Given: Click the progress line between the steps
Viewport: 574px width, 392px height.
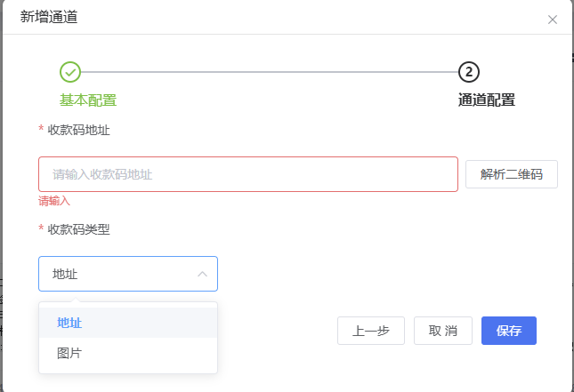Looking at the screenshot, I should [269, 72].
